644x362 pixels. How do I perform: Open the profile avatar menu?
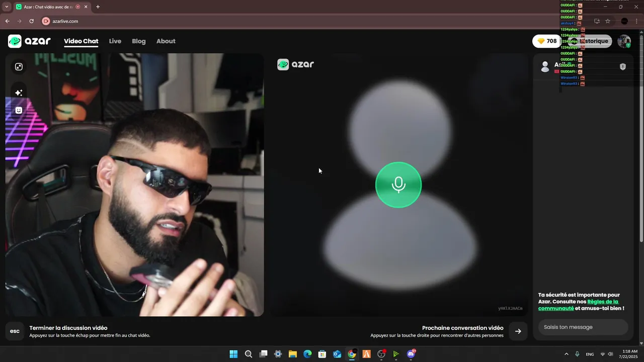click(624, 41)
